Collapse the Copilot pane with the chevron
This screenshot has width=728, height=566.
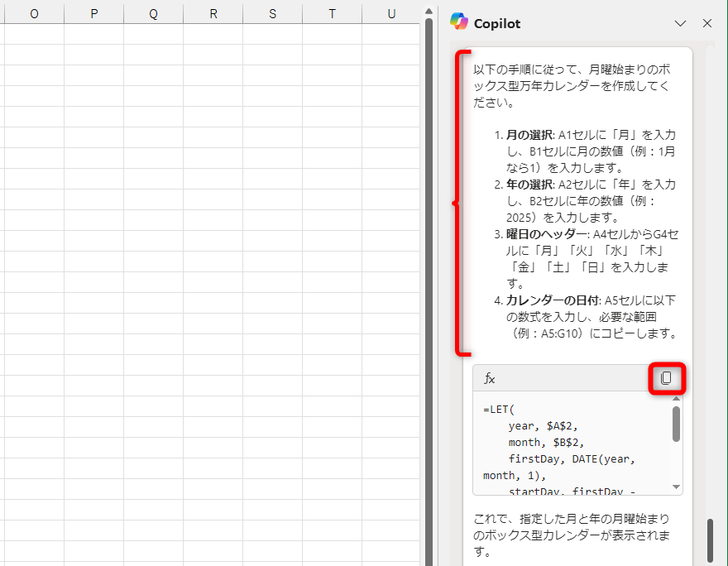[682, 23]
